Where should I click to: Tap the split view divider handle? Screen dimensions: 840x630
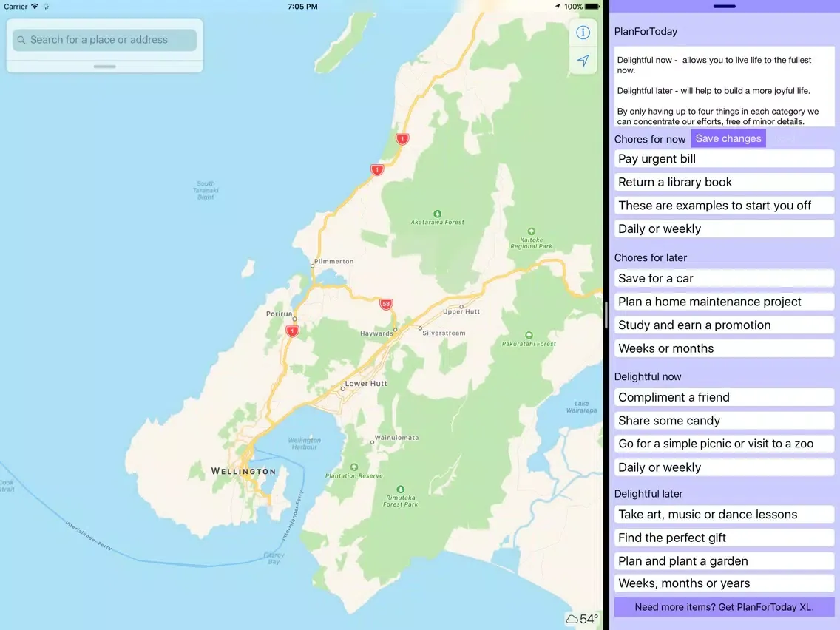606,315
